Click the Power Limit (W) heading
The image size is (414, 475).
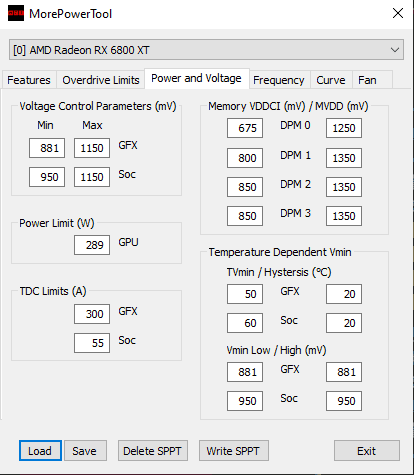click(57, 223)
